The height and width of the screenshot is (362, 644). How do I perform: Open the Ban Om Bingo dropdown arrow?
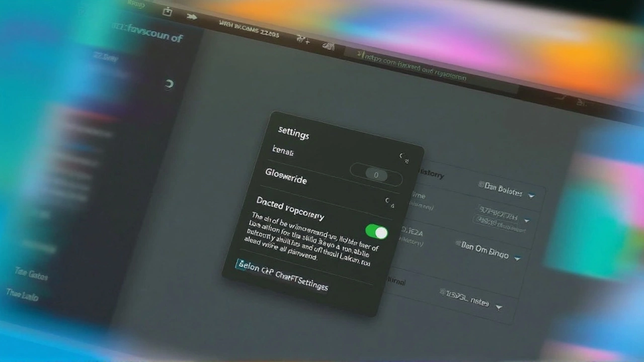[x=517, y=258]
